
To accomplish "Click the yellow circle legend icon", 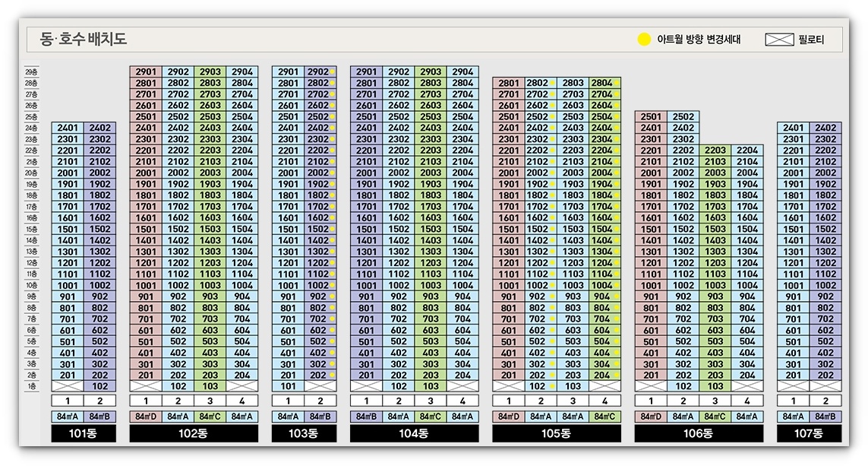I will 644,40.
